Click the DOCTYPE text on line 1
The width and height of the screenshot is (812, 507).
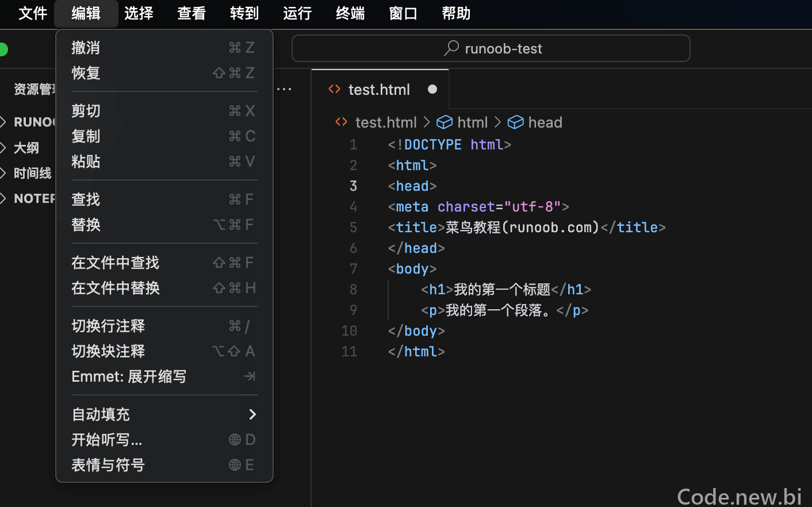(x=432, y=145)
